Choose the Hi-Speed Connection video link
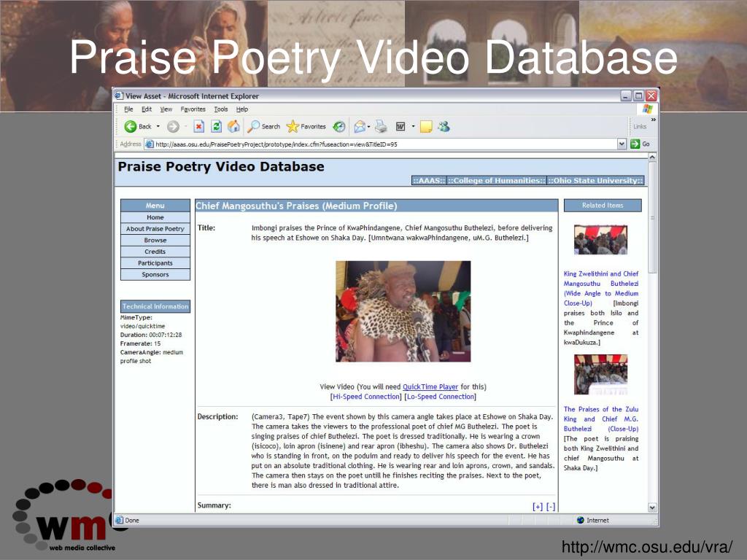The image size is (747, 560). coord(366,397)
